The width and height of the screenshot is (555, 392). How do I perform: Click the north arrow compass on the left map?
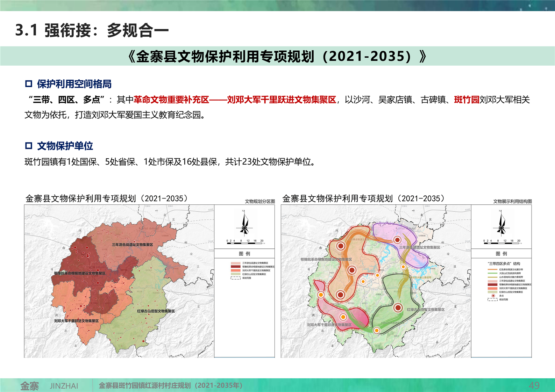point(244,223)
